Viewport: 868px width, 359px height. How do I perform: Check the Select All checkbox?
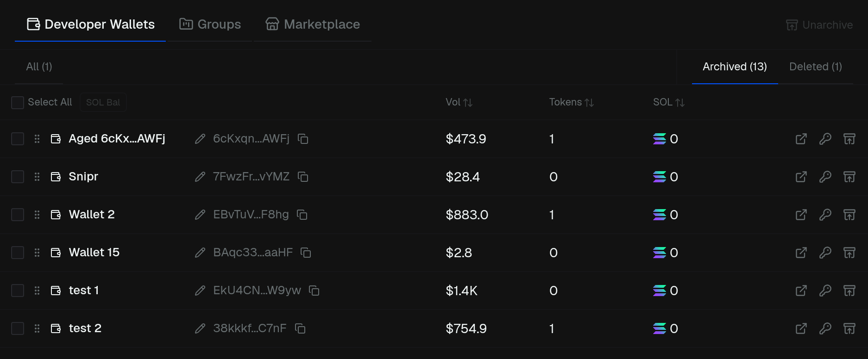coord(18,103)
